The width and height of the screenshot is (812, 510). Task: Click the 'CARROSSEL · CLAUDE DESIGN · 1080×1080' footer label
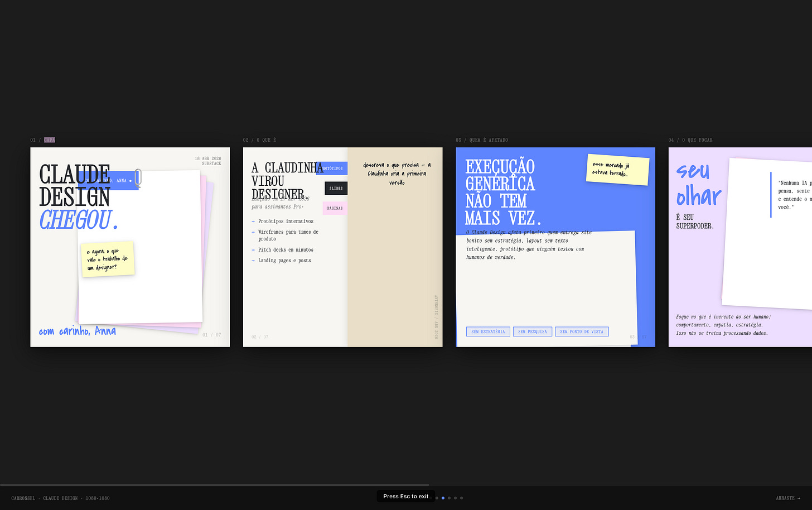60,498
